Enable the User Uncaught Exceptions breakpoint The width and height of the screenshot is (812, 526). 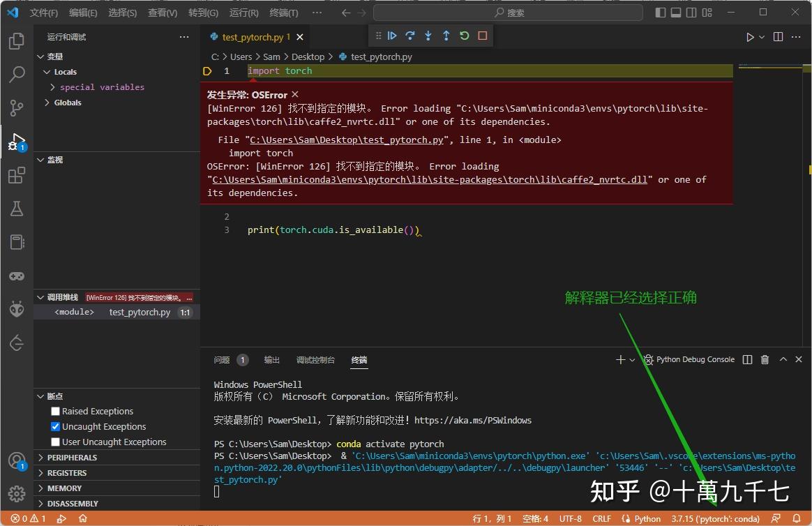(x=55, y=442)
